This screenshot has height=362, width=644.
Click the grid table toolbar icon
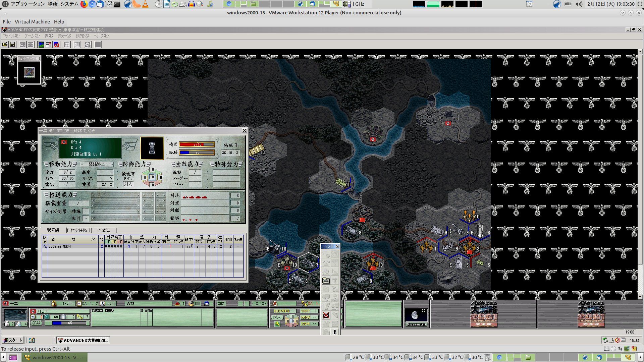(67, 45)
